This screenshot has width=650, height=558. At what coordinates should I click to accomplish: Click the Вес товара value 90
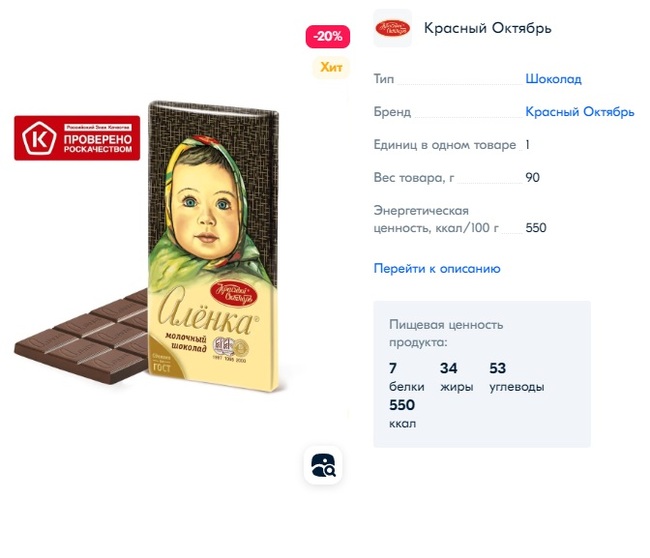click(532, 178)
